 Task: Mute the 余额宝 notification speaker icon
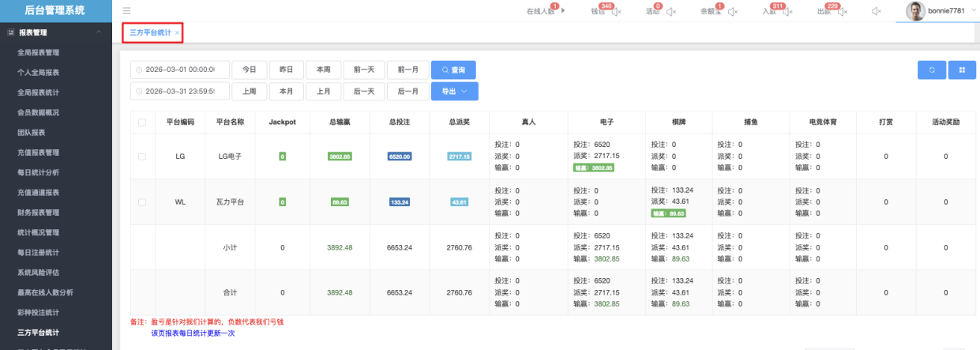[x=732, y=12]
